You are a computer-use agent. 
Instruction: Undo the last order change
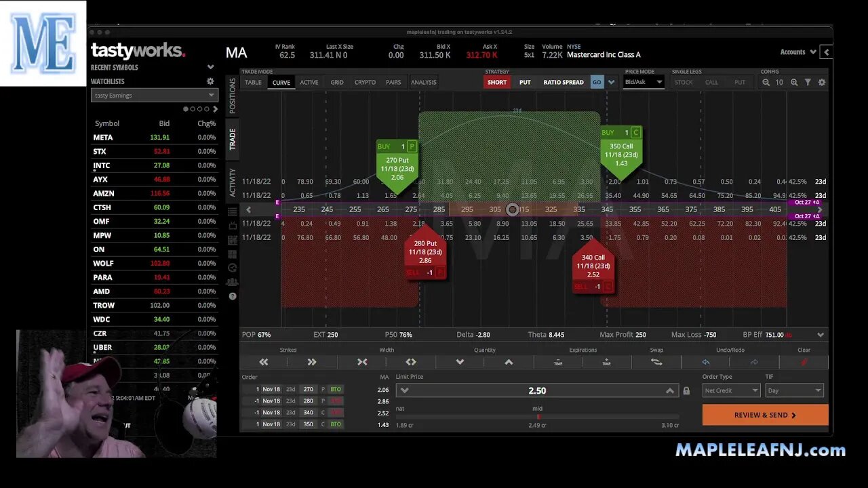[x=705, y=362]
